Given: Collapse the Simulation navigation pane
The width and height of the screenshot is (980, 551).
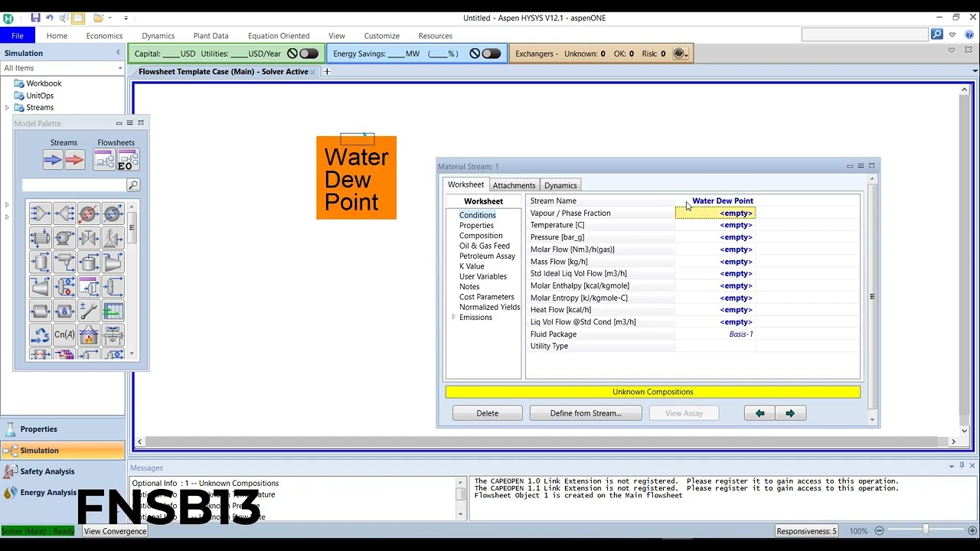Looking at the screenshot, I should (x=118, y=53).
